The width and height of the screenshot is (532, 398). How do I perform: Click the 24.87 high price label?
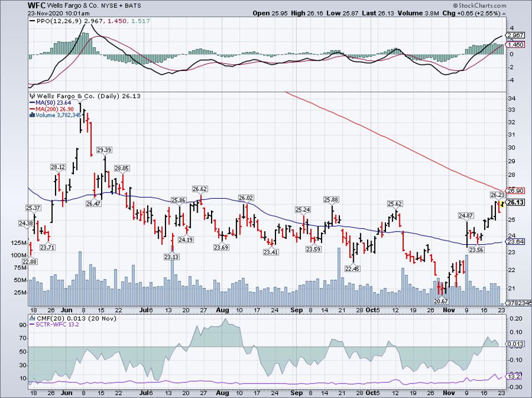[x=466, y=215]
